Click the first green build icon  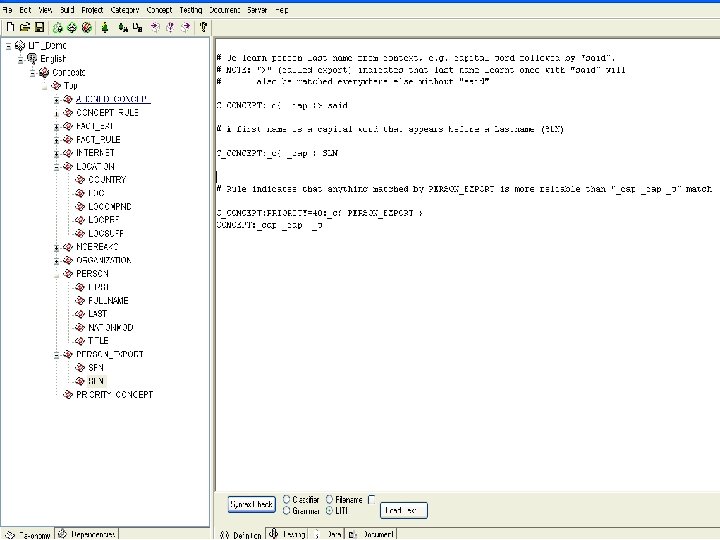click(57, 28)
